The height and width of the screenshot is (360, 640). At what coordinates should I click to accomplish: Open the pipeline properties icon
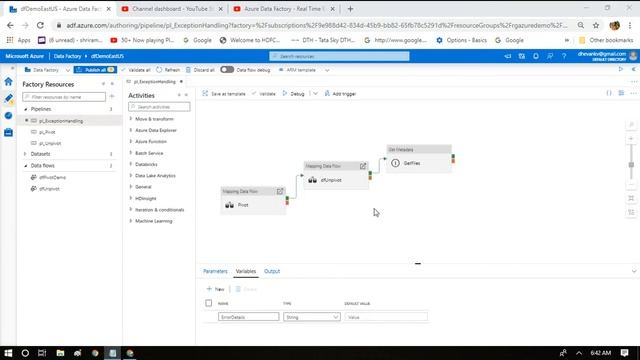pyautogui.click(x=621, y=93)
